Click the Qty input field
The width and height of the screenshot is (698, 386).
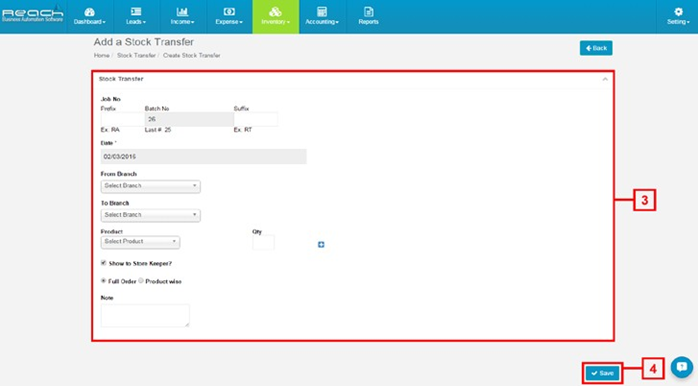263,242
